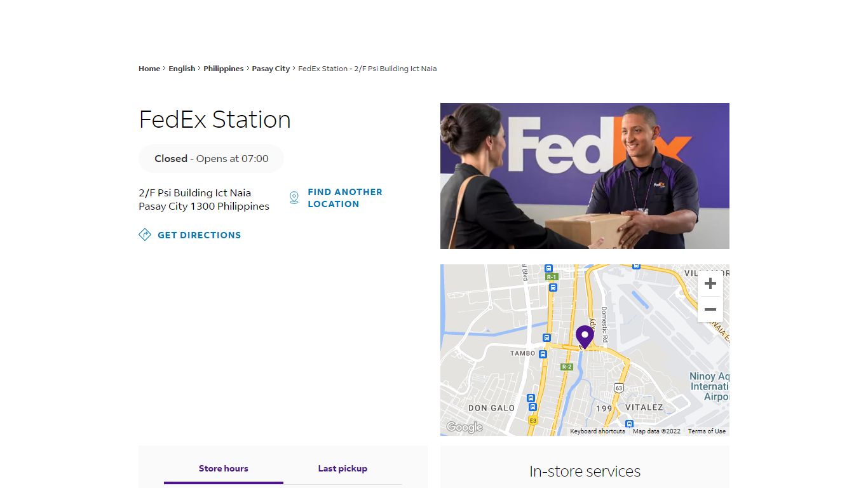Click the route 63 shield on map
The image size is (868, 488).
point(619,388)
